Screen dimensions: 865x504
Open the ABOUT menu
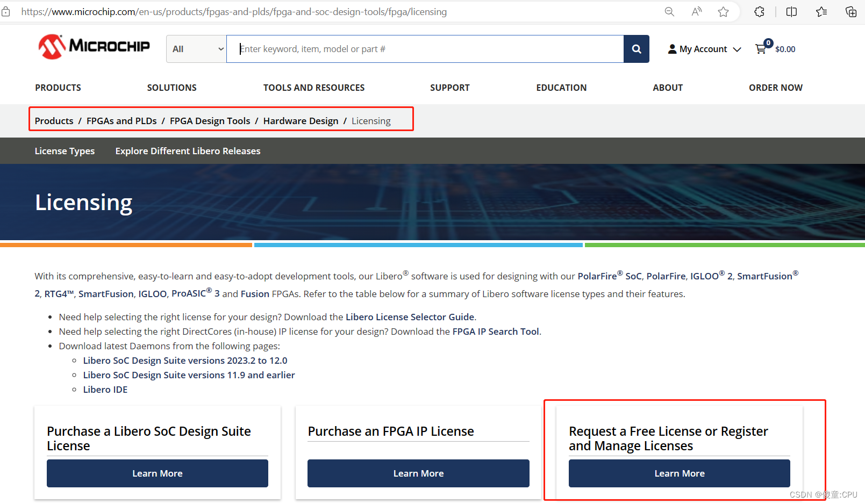668,88
